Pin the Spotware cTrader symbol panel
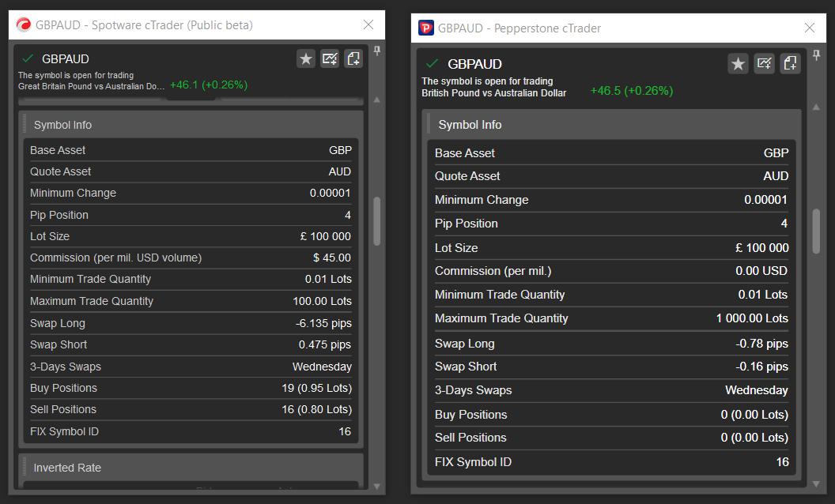The width and height of the screenshot is (835, 504). click(377, 51)
